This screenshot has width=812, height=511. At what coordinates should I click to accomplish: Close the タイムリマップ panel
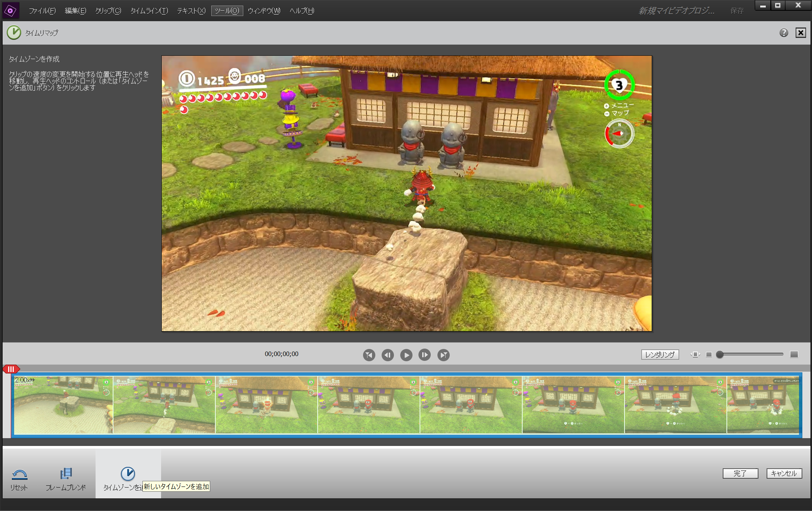point(801,33)
